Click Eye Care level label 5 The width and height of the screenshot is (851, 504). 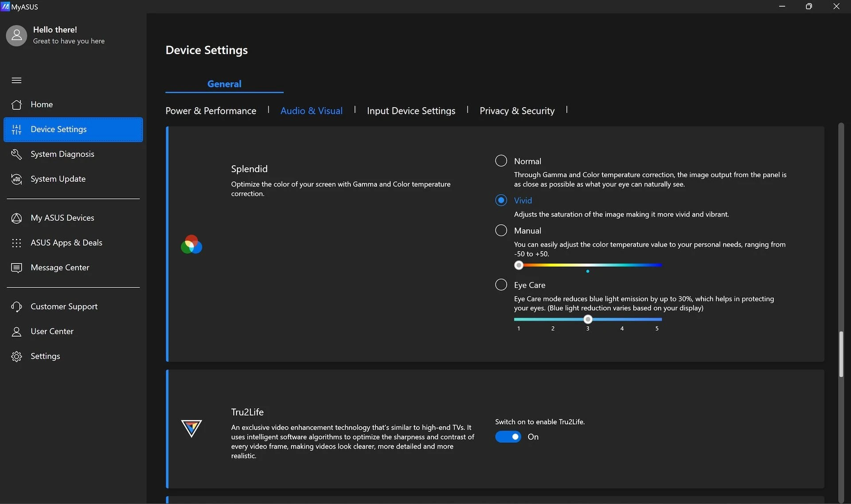pos(657,328)
